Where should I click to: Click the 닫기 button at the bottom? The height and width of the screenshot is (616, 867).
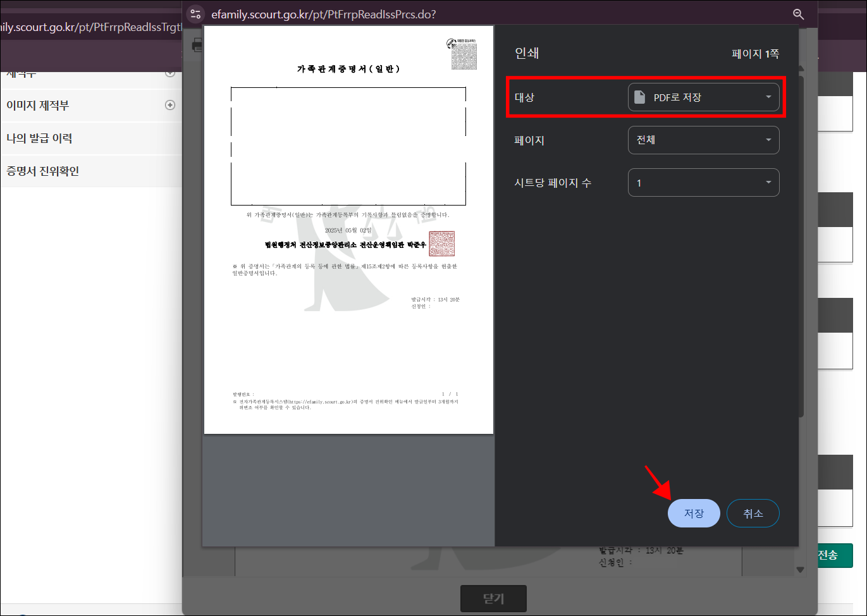493,598
